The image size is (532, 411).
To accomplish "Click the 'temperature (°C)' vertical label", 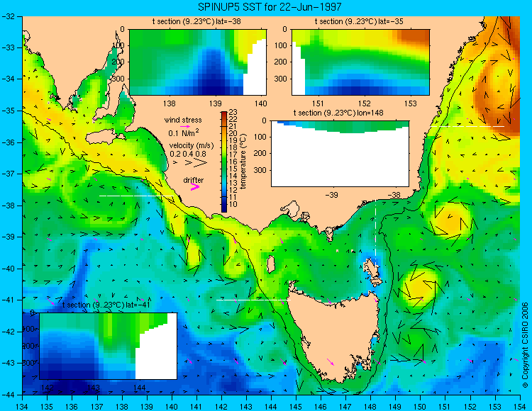I will point(243,161).
